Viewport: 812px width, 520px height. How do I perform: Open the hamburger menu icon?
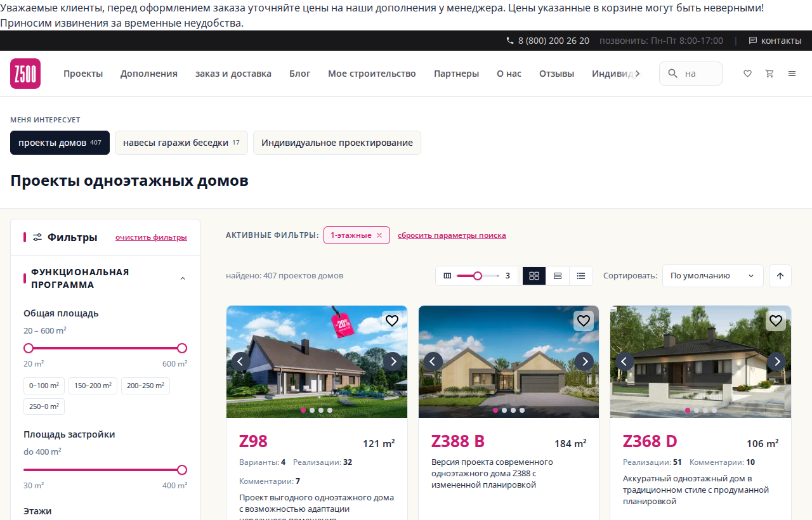pos(792,74)
